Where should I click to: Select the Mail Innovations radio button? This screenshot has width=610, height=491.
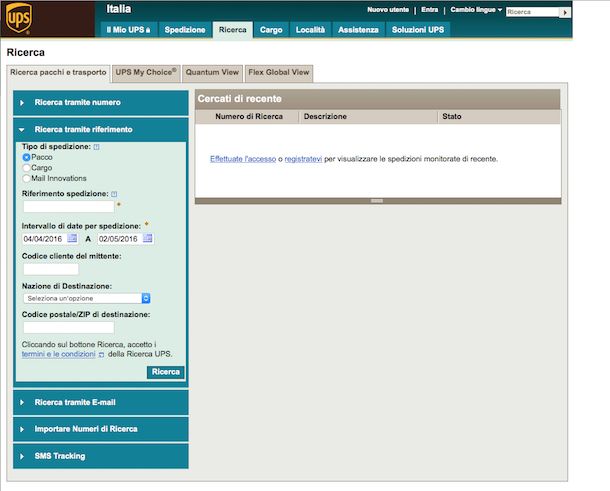[26, 179]
